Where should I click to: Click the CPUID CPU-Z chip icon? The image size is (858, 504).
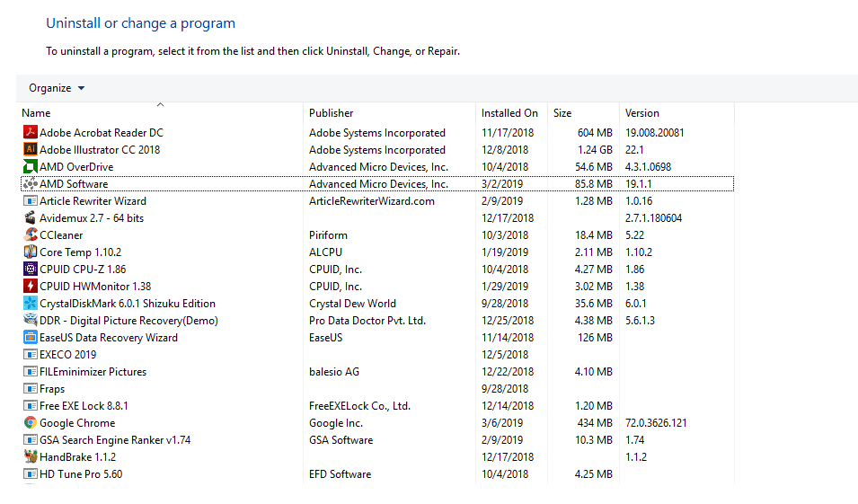tap(30, 270)
